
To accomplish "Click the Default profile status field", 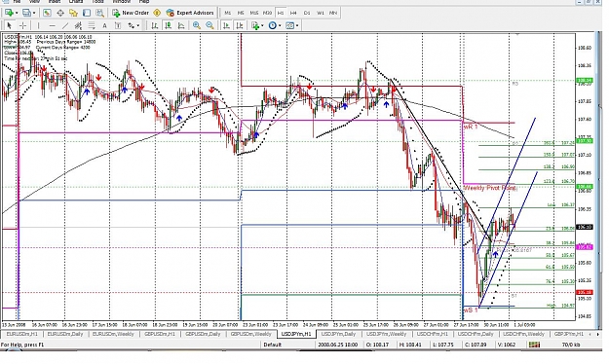I will click(272, 345).
